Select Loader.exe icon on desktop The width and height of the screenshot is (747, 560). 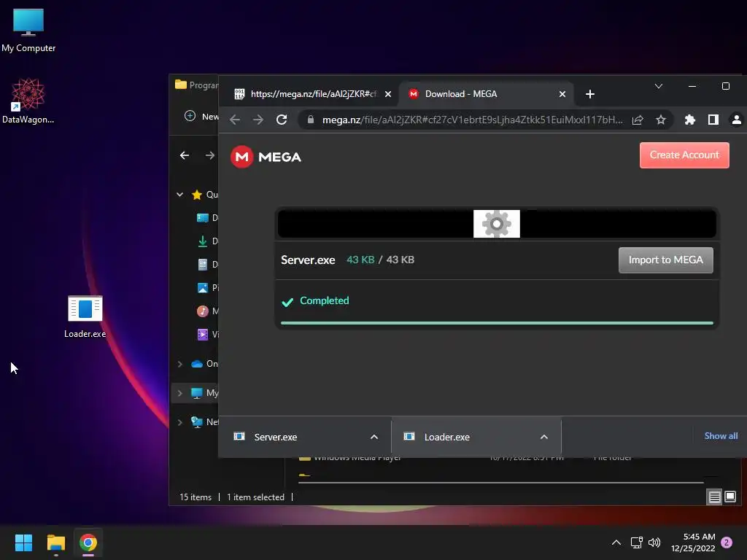pyautogui.click(x=85, y=316)
